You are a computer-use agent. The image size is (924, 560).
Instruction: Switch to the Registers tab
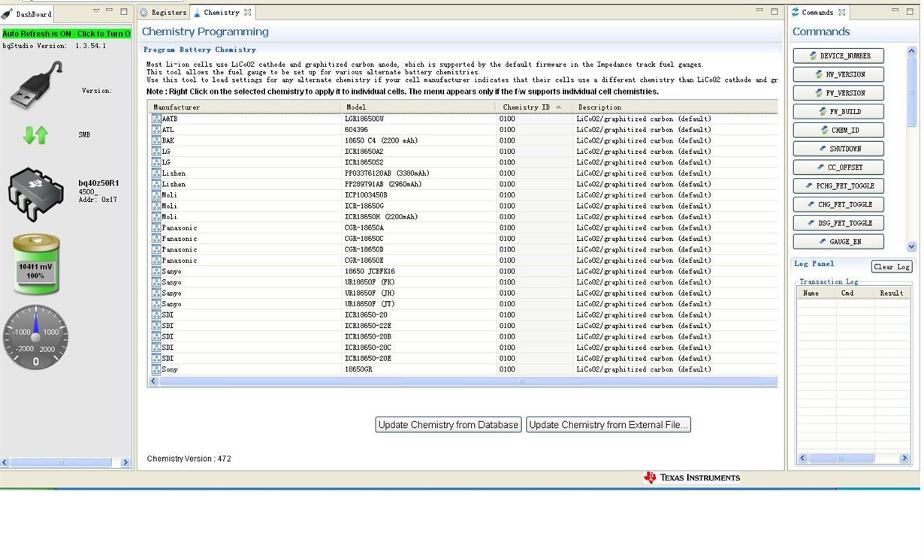[163, 12]
